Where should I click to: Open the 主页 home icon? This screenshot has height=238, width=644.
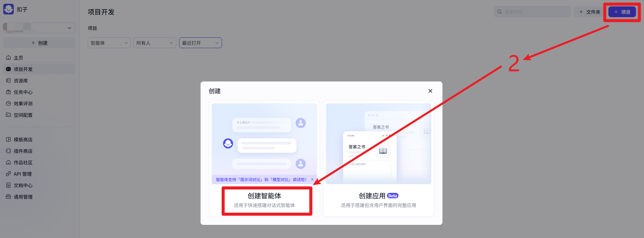click(x=8, y=58)
